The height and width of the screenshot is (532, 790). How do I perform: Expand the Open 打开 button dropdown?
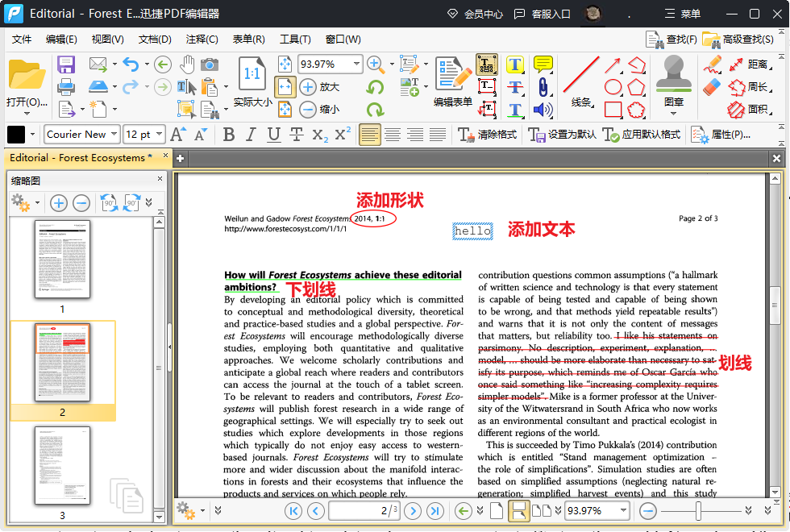pyautogui.click(x=26, y=114)
